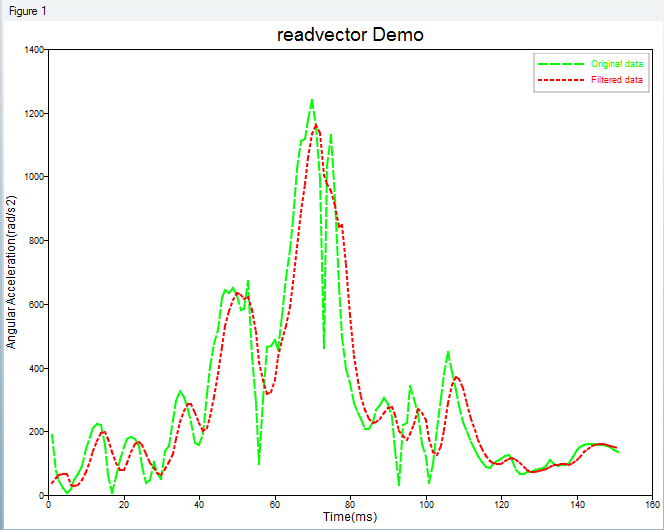Click the 1200 tick on y-axis
Image resolution: width=664 pixels, height=530 pixels.
[34, 113]
